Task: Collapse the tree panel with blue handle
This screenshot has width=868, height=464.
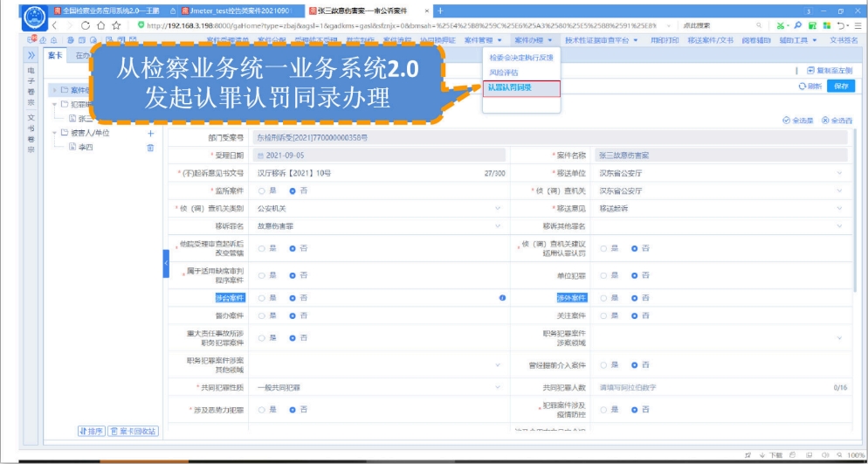Action: 166,264
